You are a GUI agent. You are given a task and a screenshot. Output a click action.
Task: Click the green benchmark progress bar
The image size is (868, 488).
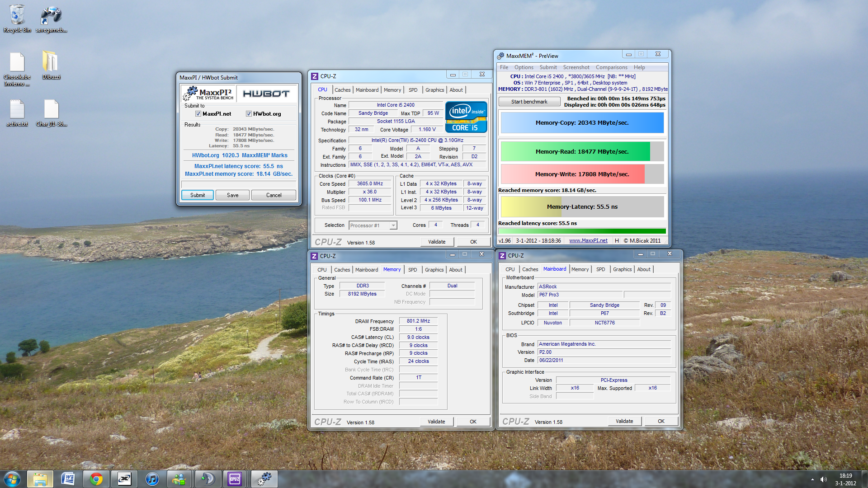[x=582, y=231]
